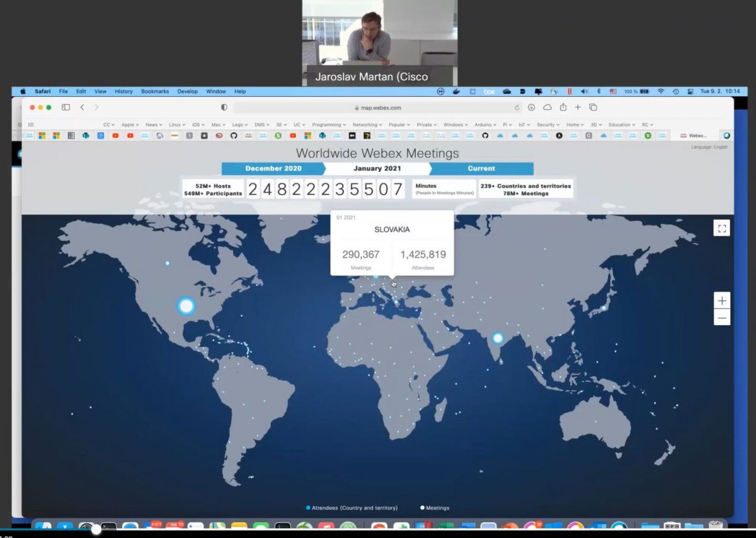Open a new tab with plus icon
The width and height of the screenshot is (756, 538).
pyautogui.click(x=578, y=107)
